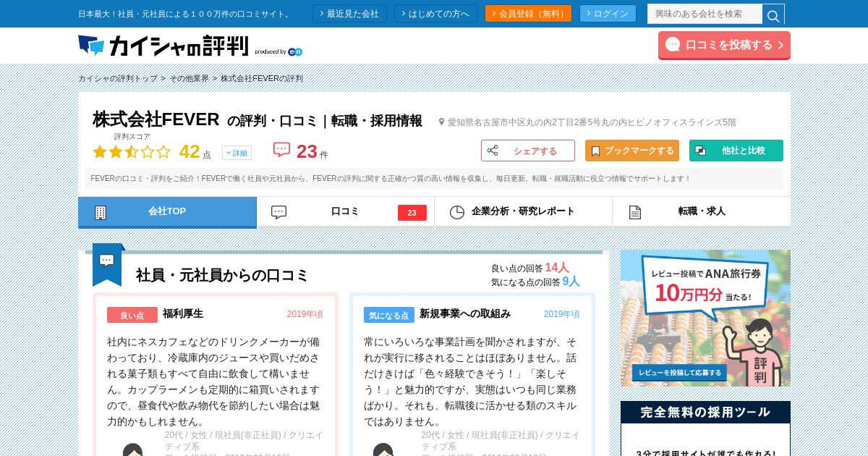Expand the 詳細 score details dropdown
Image resolution: width=868 pixels, height=456 pixels.
(x=237, y=153)
